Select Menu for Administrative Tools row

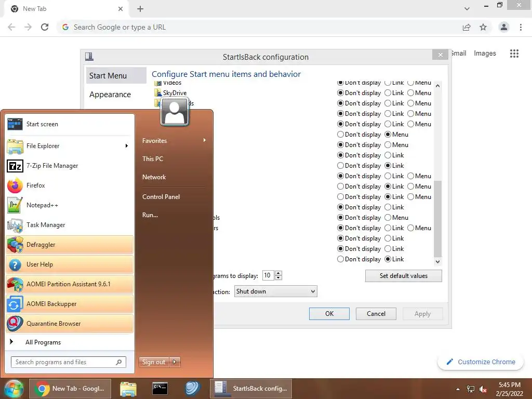pyautogui.click(x=388, y=218)
